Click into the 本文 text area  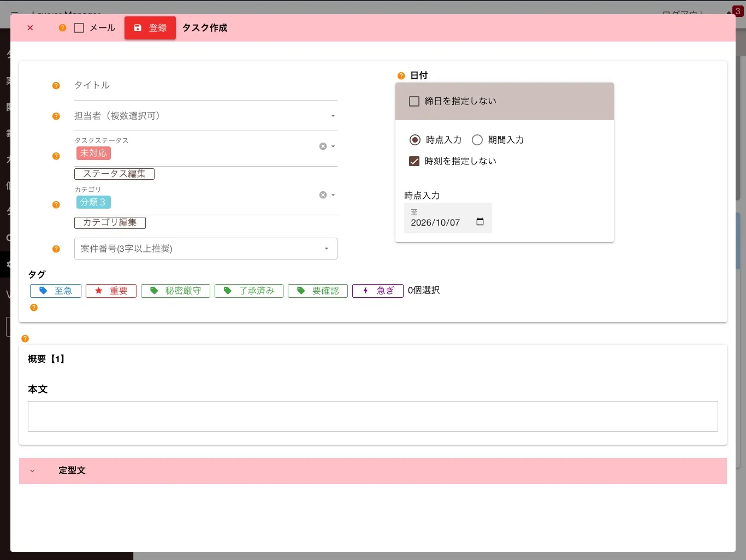[373, 416]
